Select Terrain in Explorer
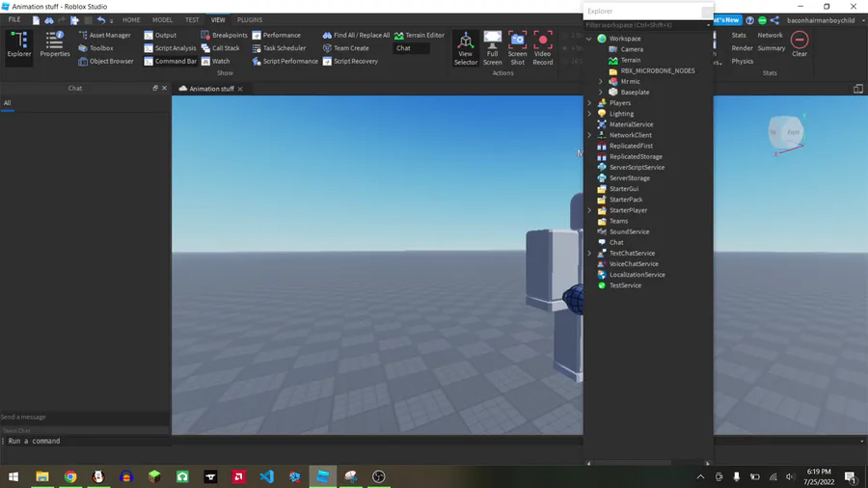The width and height of the screenshot is (868, 488). 630,60
